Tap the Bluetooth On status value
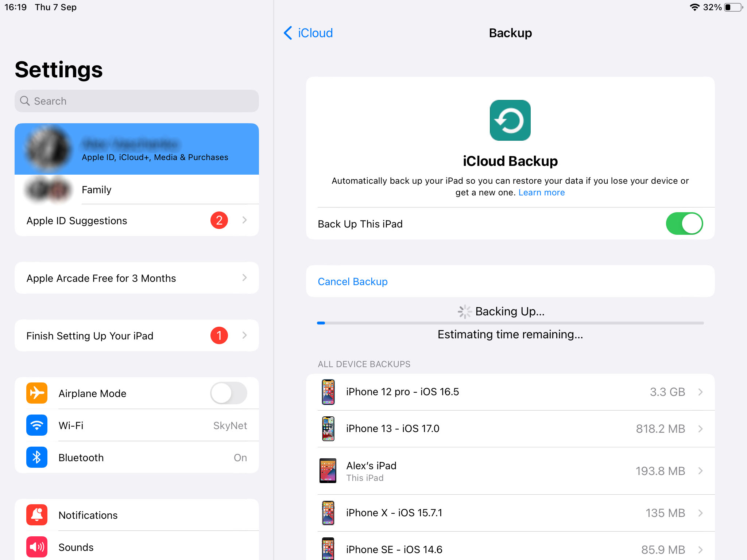The width and height of the screenshot is (747, 560). point(240,458)
